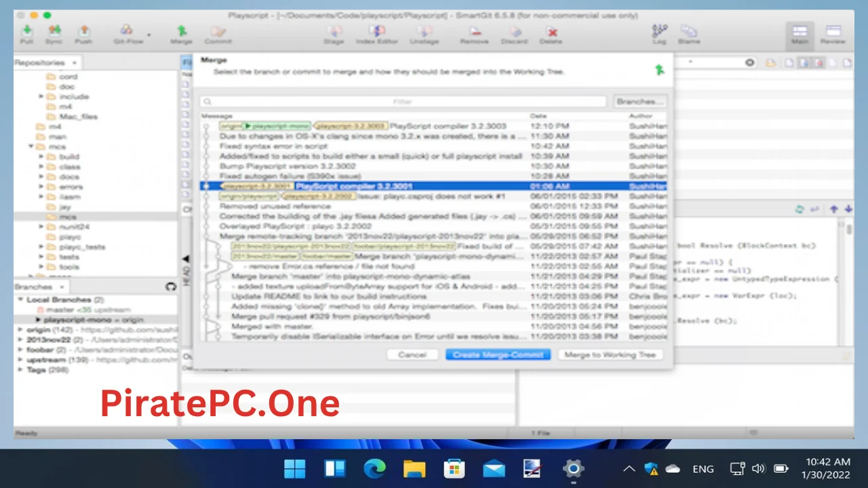Screen dimensions: 868x488
Task: Select commit 'Merge pull request #329'
Action: [x=433, y=317]
